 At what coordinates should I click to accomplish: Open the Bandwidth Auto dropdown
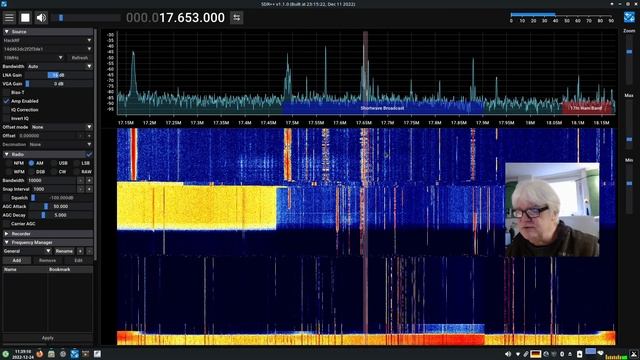[60, 66]
